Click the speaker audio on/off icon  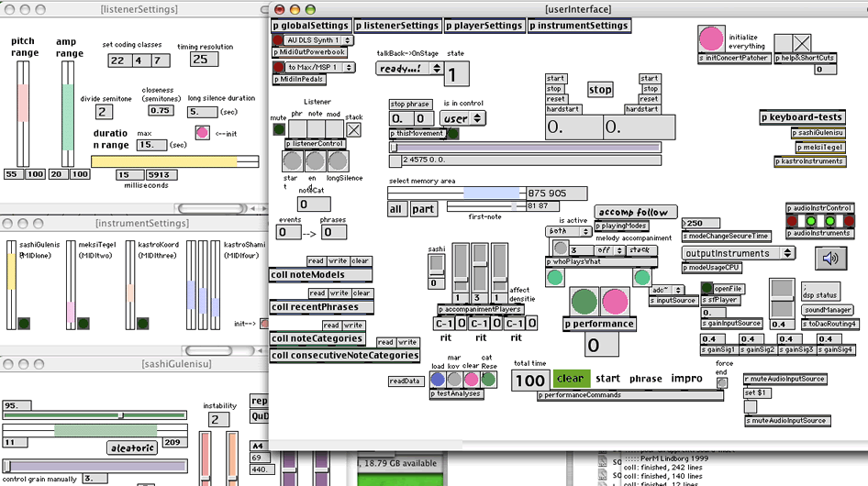click(x=830, y=259)
